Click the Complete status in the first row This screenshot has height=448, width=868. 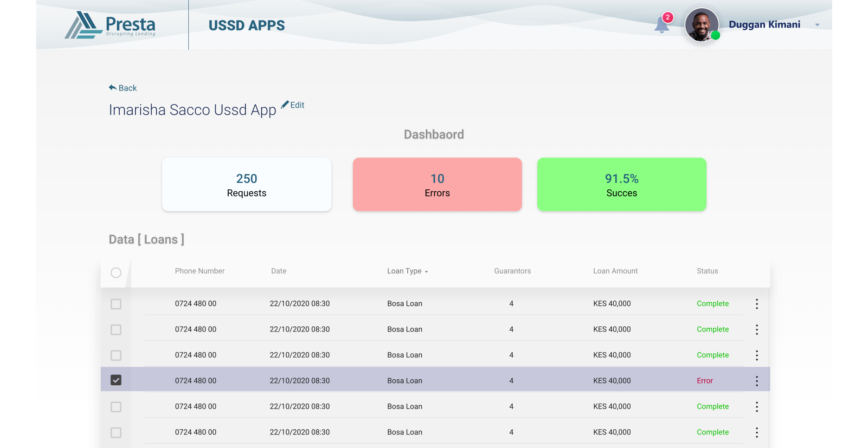click(x=713, y=304)
